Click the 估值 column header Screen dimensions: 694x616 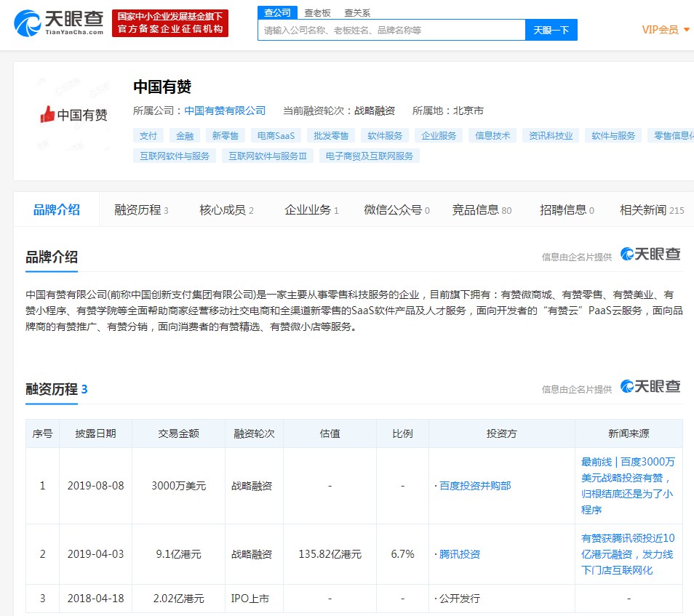[330, 433]
